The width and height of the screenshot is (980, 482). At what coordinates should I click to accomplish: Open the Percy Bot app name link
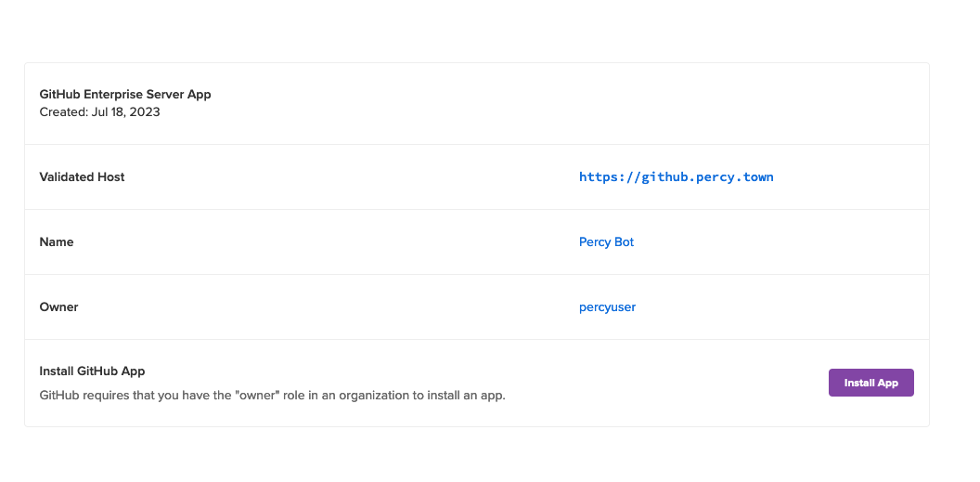point(606,242)
